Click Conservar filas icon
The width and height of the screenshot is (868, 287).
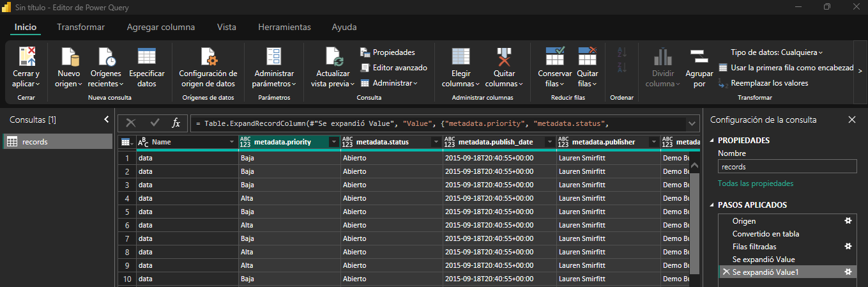555,56
